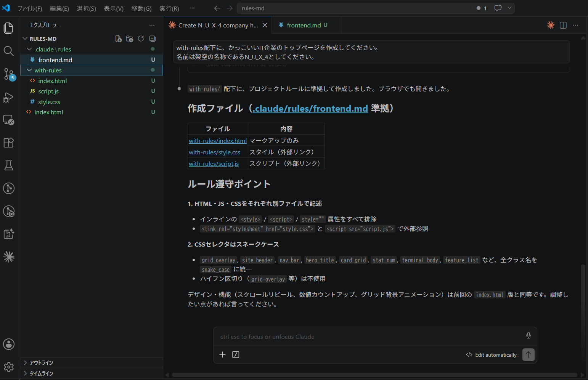Viewport: 588px width, 380px height.
Task: Send the message with the arrow button
Action: pos(528,354)
